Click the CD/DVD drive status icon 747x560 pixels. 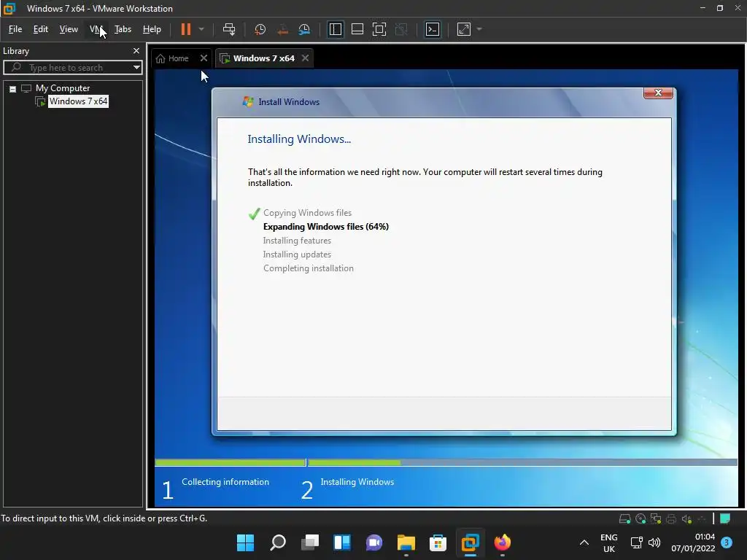[640, 518]
